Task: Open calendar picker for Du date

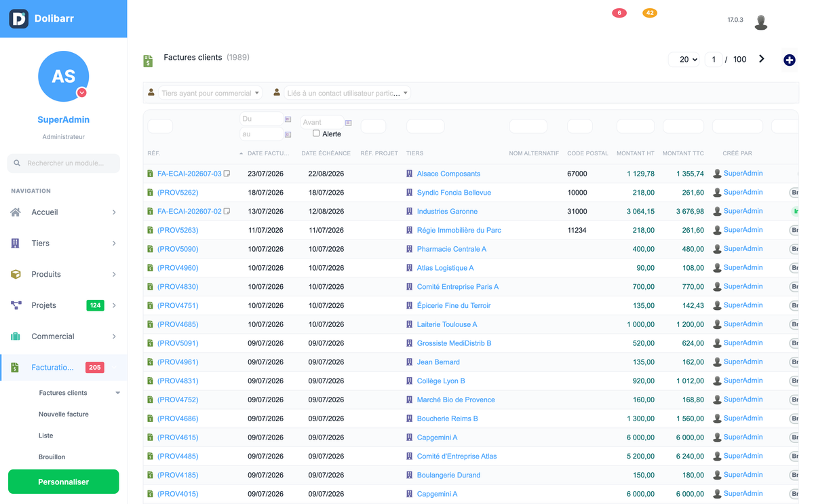Action: 288,119
